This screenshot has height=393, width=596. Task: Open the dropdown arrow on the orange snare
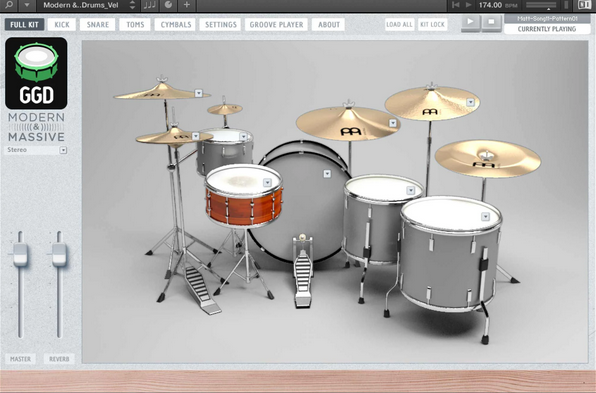click(x=268, y=182)
